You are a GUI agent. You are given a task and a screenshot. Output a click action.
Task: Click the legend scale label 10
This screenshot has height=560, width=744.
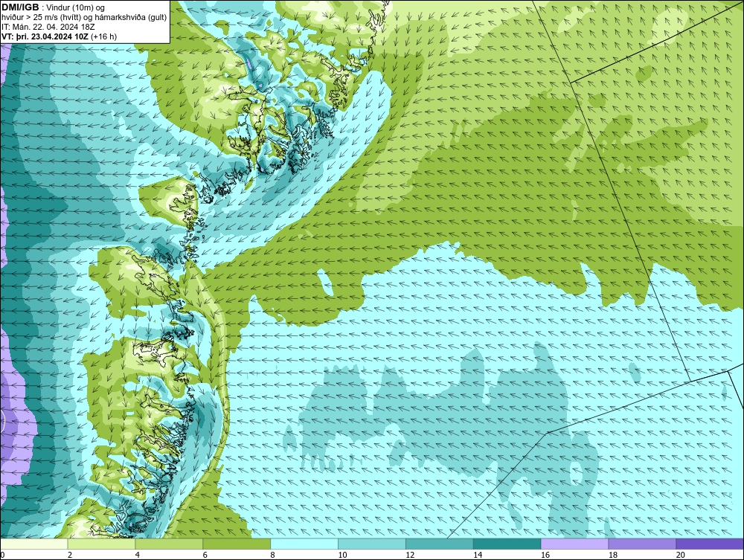coord(342,555)
